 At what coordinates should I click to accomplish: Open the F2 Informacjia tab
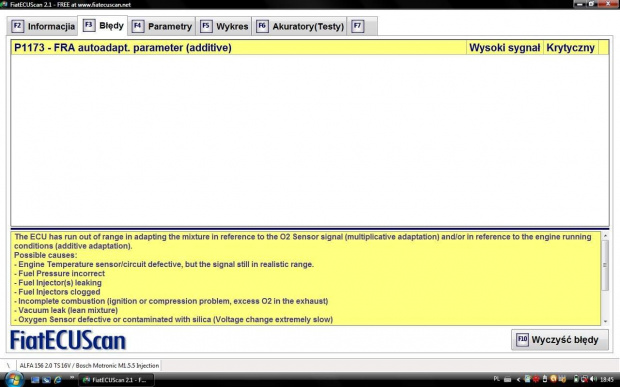pyautogui.click(x=43, y=26)
